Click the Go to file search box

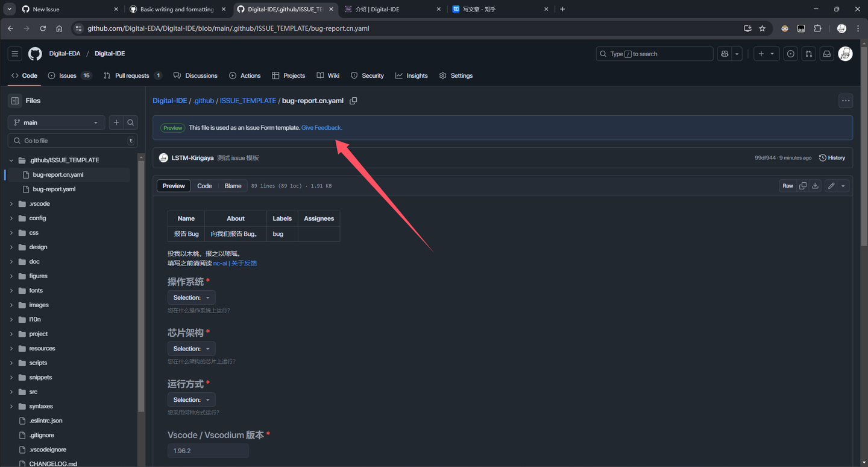coord(72,140)
